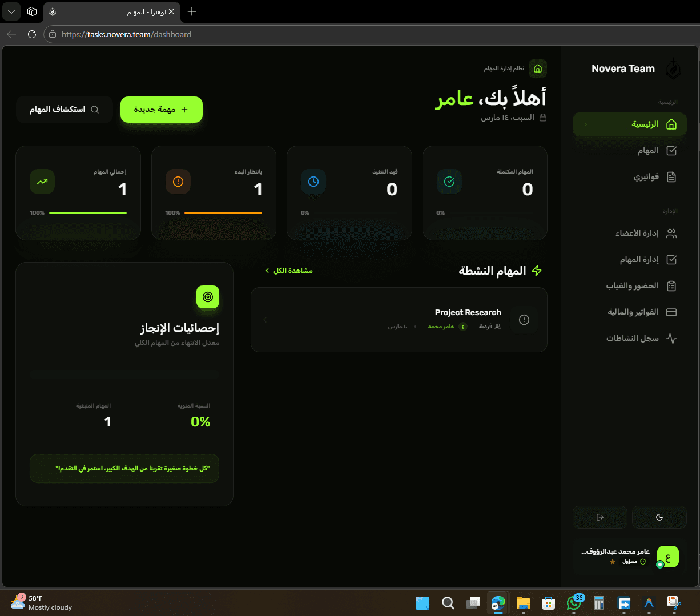Open فواتيري via its invoice icon
Screen dimensions: 700x616
(x=671, y=177)
